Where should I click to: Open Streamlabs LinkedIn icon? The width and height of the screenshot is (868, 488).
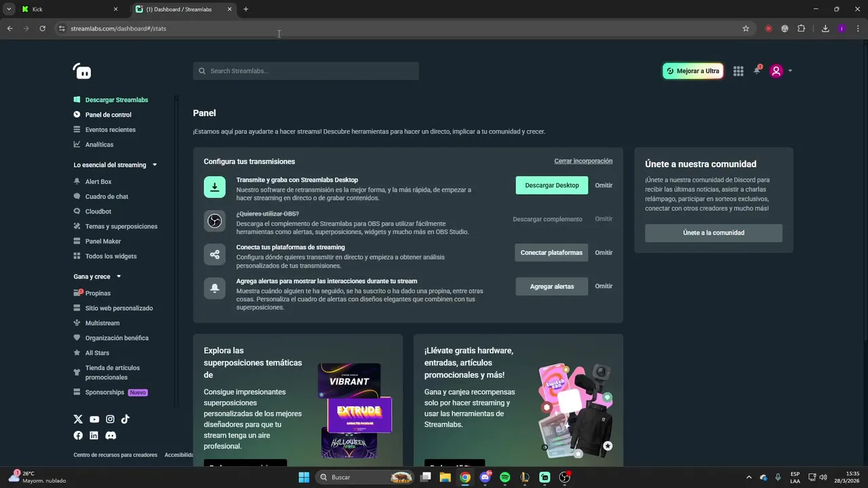94,435
